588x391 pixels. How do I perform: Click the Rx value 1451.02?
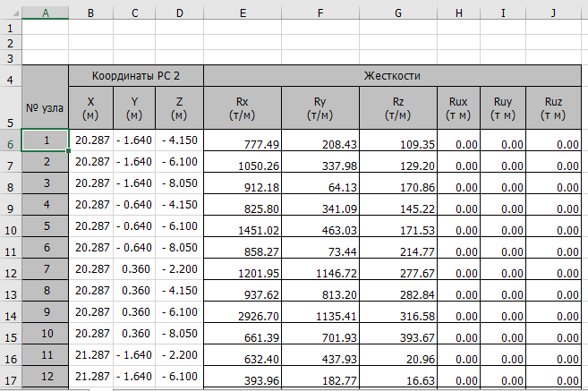(243, 226)
